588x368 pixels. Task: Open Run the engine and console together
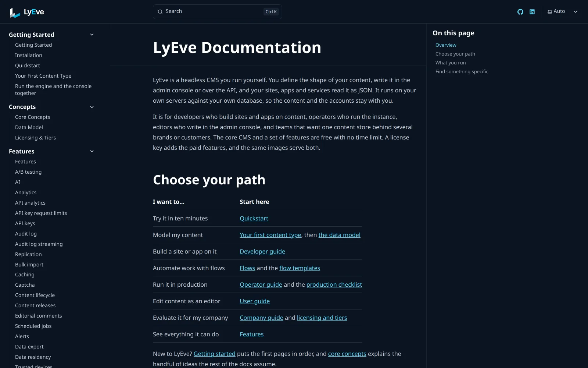pos(53,89)
